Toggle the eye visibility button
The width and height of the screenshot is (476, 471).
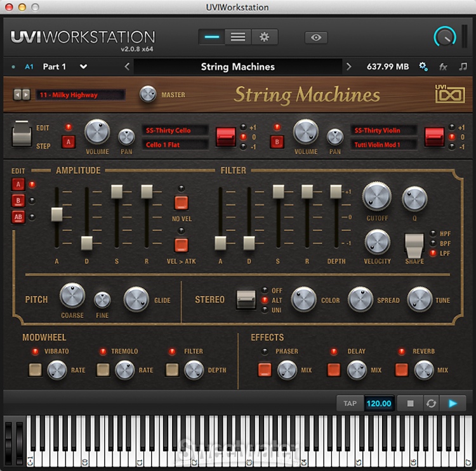(x=316, y=37)
